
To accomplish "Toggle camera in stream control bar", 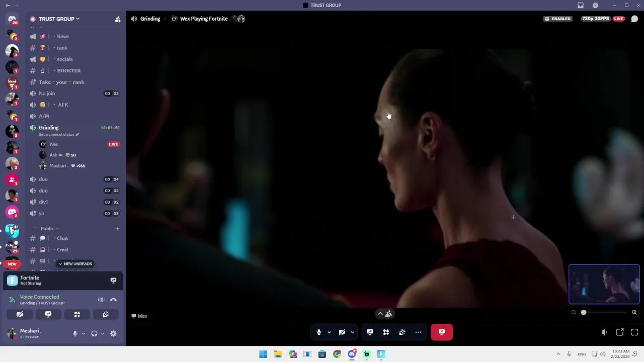I will tap(342, 332).
